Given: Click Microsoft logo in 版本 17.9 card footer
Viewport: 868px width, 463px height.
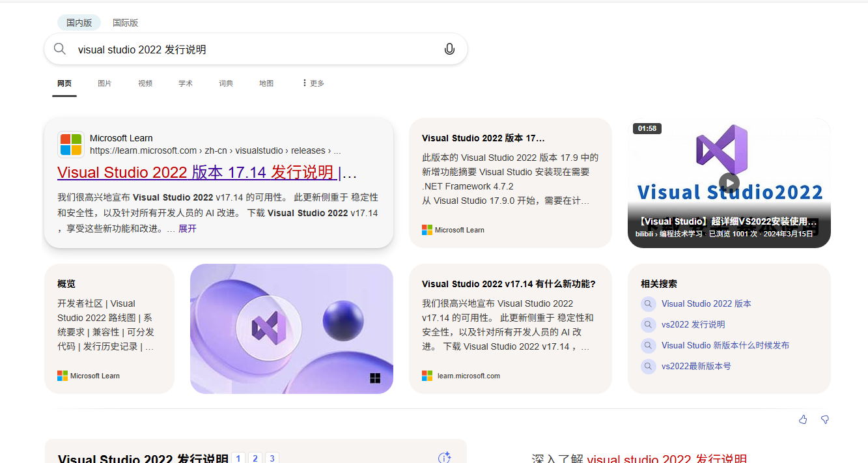Looking at the screenshot, I should (x=427, y=230).
